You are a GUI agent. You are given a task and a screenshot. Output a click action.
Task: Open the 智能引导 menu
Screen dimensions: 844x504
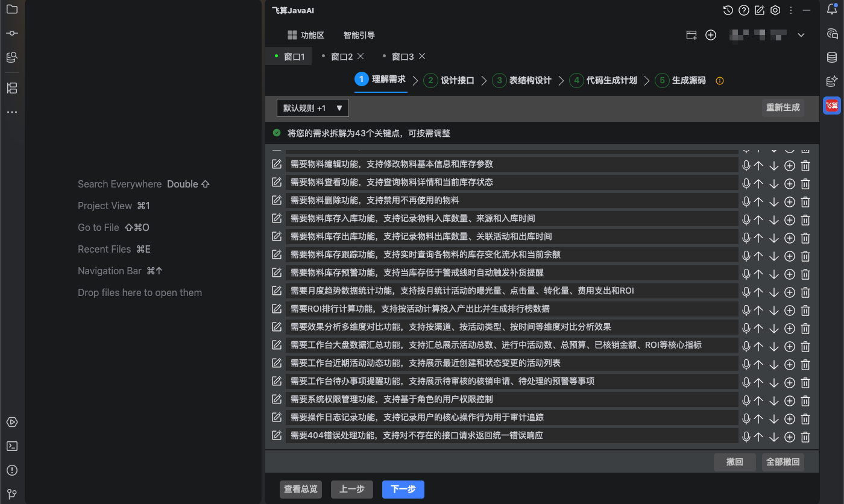pos(359,35)
